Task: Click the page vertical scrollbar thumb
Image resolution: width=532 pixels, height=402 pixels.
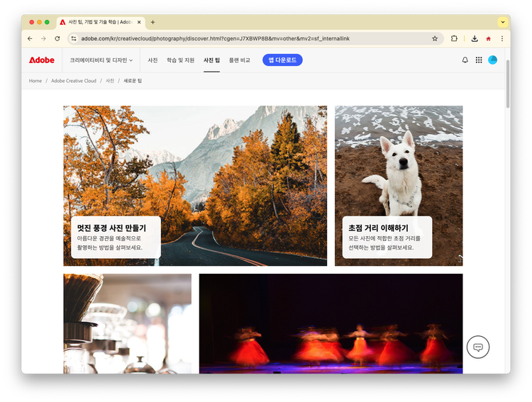Action: (508, 84)
